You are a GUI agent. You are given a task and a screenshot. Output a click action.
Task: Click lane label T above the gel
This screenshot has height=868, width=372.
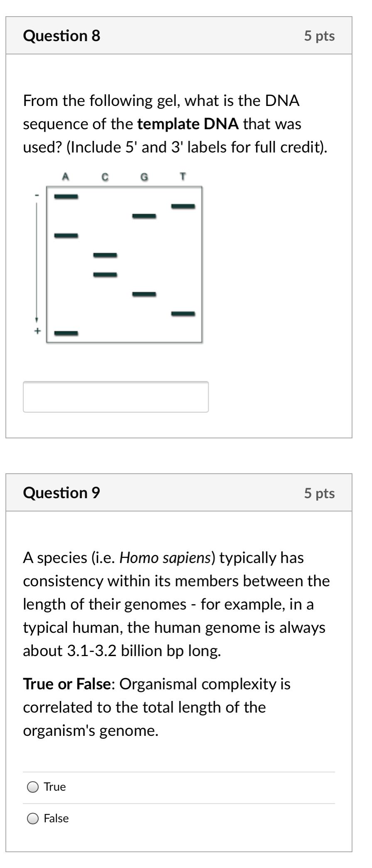click(183, 177)
